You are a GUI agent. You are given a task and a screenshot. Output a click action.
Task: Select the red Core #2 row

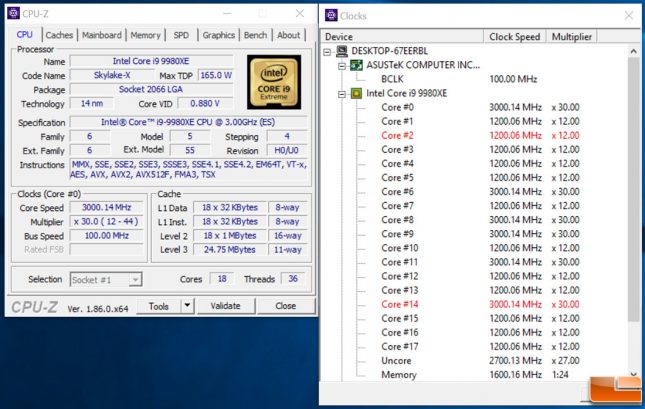click(x=480, y=135)
